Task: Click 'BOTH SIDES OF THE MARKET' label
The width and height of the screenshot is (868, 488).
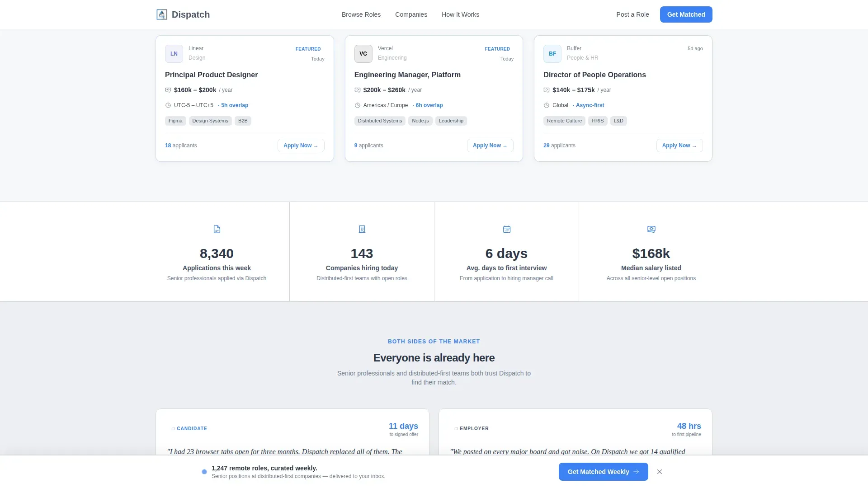Action: coord(434,342)
